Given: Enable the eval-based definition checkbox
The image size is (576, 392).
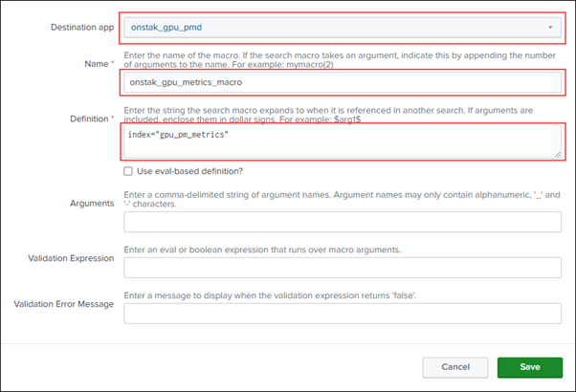Looking at the screenshot, I should point(128,171).
